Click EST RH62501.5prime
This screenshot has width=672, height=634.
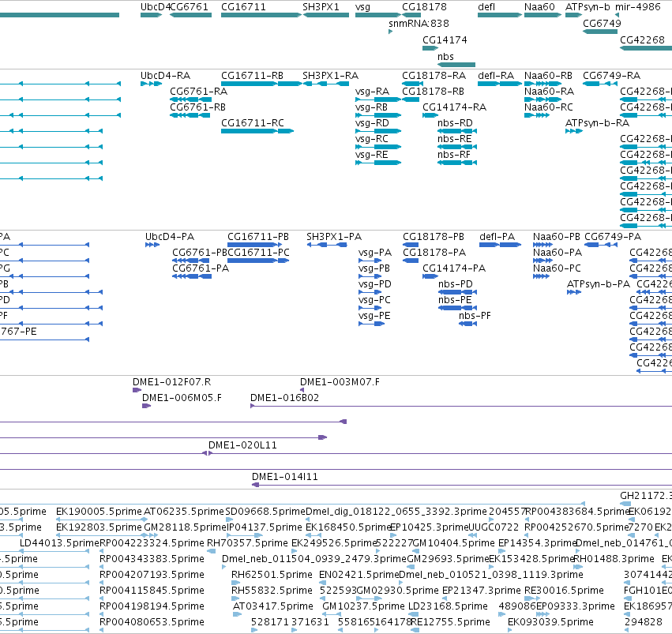(272, 575)
